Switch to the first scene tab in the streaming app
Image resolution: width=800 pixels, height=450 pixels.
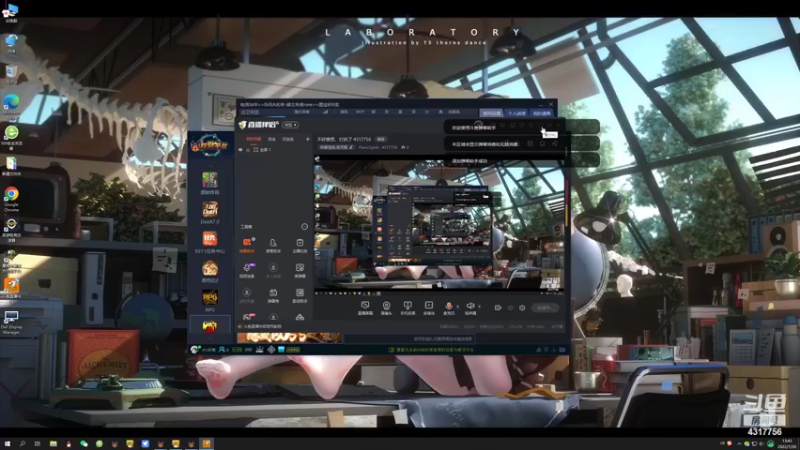253,139
